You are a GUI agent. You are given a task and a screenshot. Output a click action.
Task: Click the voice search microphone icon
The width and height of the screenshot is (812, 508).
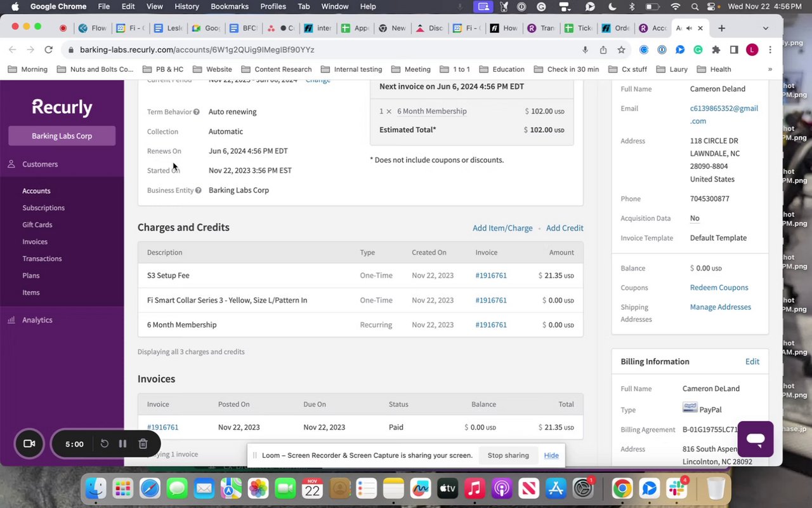585,50
